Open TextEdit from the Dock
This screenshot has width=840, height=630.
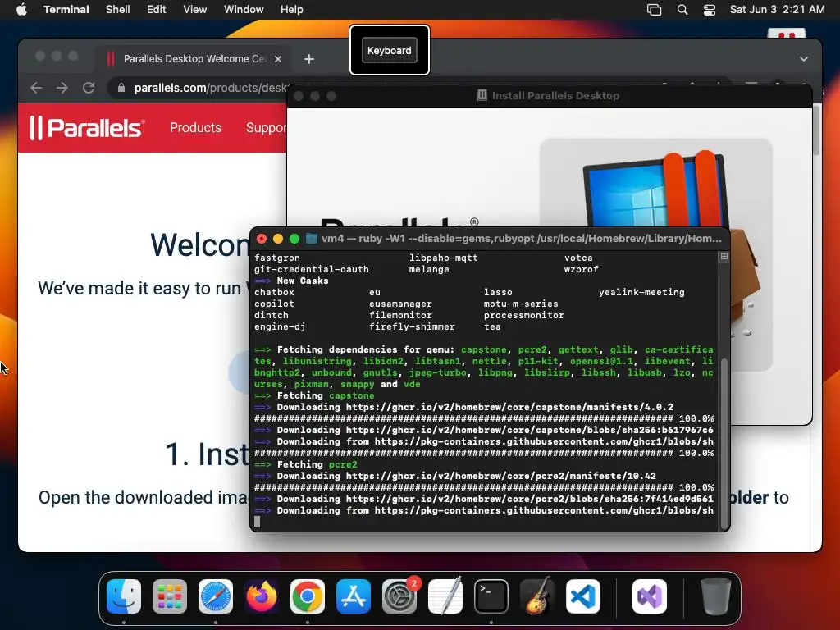tap(445, 596)
